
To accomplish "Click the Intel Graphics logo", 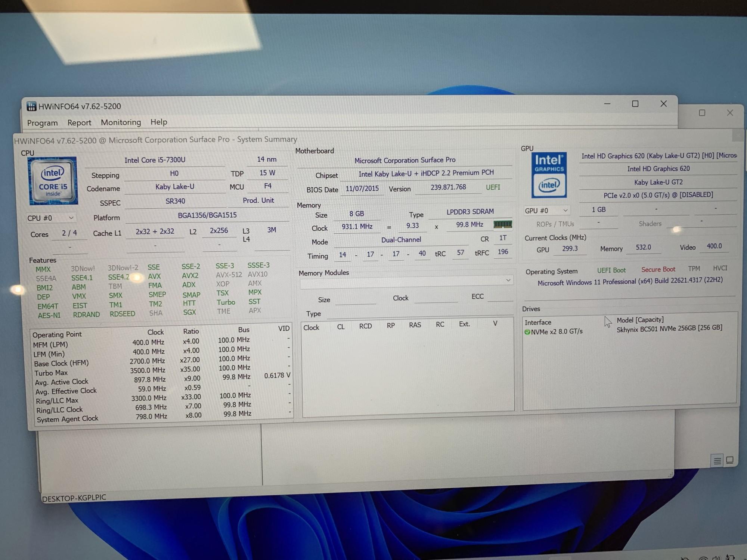I will [x=549, y=175].
